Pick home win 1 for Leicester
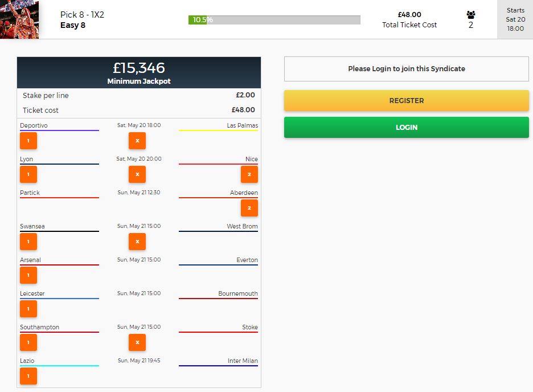 point(28,309)
